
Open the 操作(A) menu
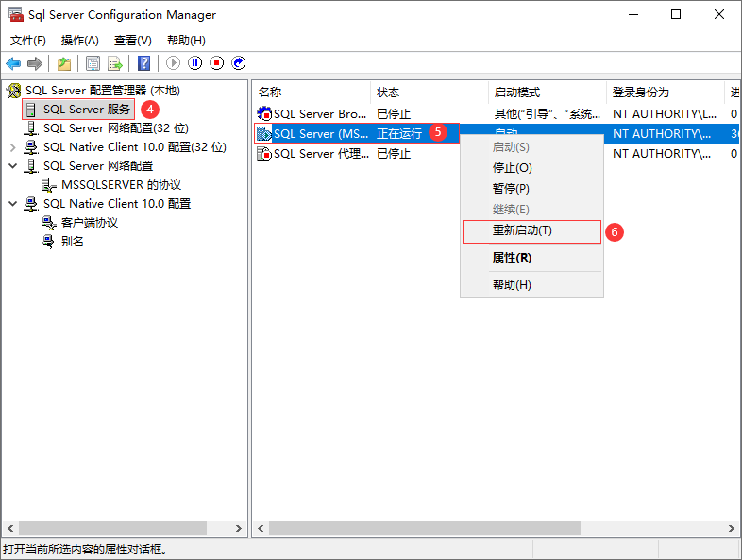(x=80, y=41)
